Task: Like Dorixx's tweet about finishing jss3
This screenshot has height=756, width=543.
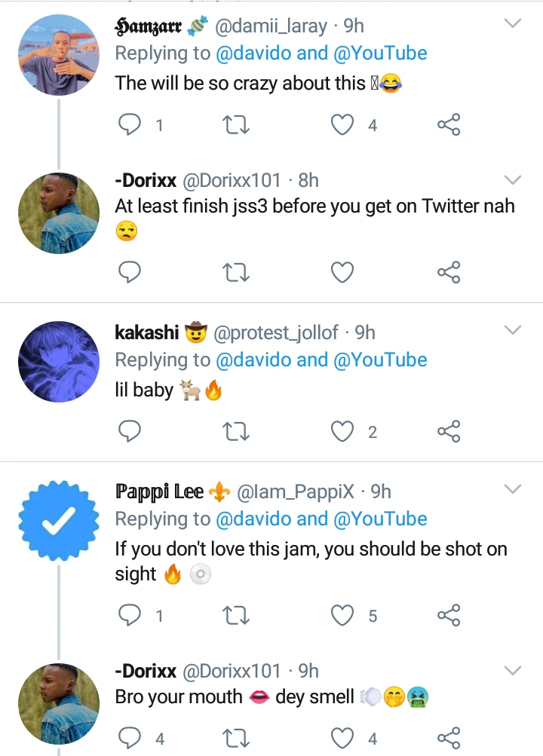Action: (343, 271)
